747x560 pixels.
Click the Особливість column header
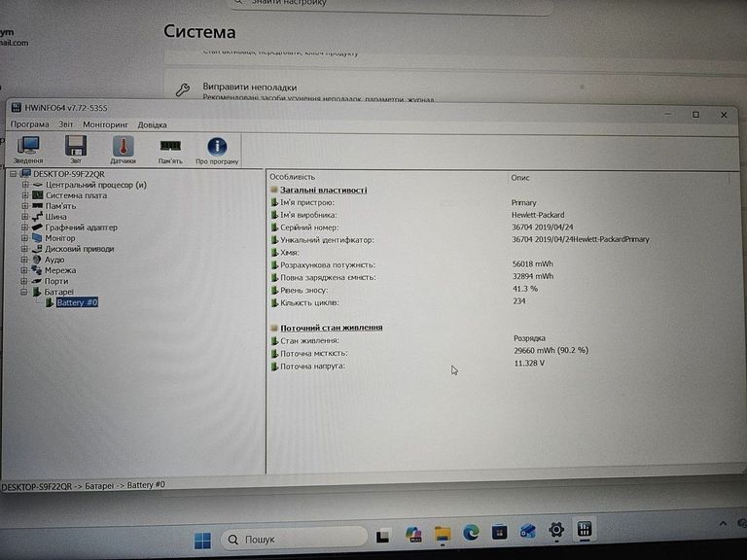[x=292, y=177]
